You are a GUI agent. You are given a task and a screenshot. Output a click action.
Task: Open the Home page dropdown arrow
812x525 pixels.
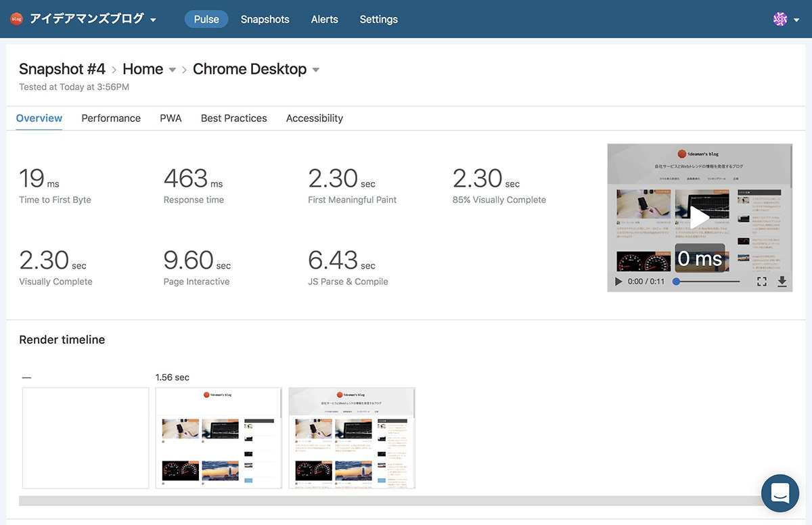[x=173, y=70]
